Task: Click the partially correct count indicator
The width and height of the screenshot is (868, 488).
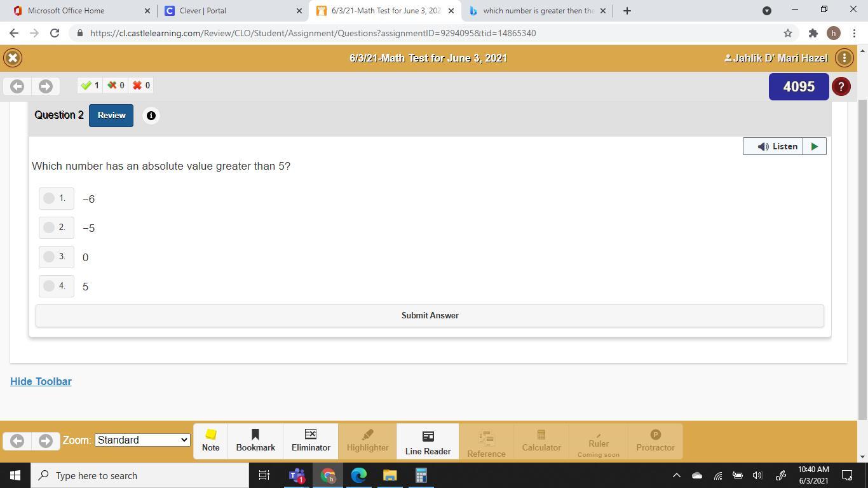Action: tap(116, 86)
